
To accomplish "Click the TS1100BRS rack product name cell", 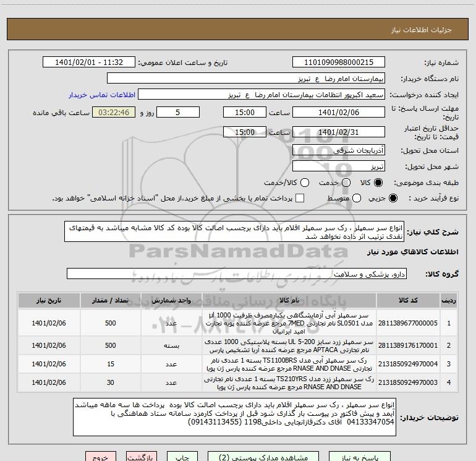I will [289, 364].
